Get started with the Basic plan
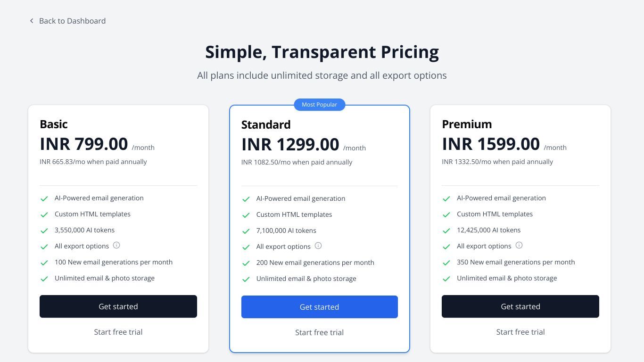Image resolution: width=644 pixels, height=362 pixels. click(118, 306)
